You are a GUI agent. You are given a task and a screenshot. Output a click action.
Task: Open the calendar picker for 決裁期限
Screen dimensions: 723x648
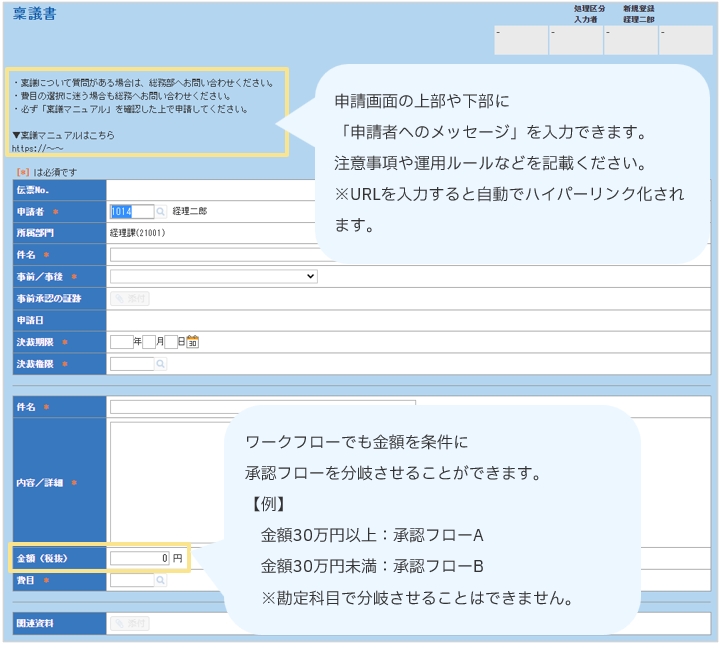pyautogui.click(x=193, y=342)
